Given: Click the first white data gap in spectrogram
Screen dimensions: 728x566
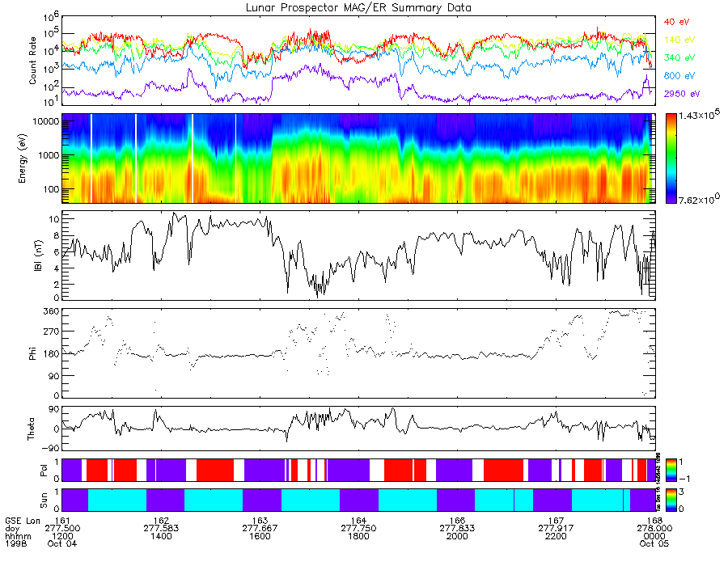Looking at the screenshot, I should click(x=91, y=158).
